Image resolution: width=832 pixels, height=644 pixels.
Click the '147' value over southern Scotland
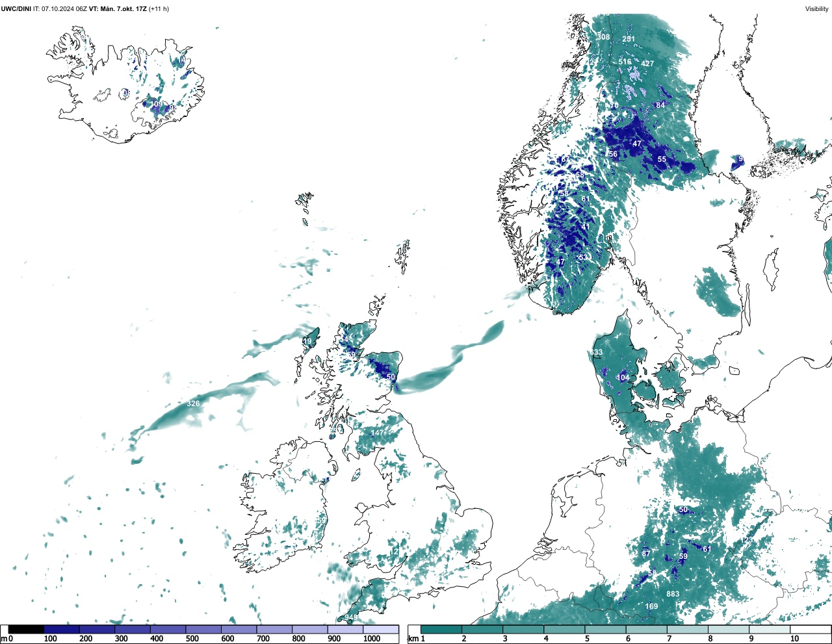[x=377, y=433]
